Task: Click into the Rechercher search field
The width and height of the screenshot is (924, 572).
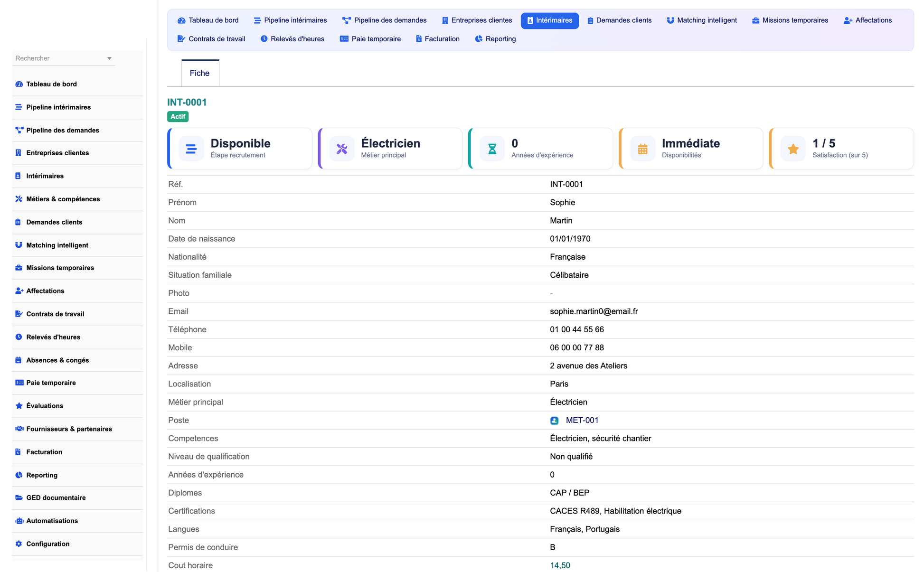Action: point(58,58)
